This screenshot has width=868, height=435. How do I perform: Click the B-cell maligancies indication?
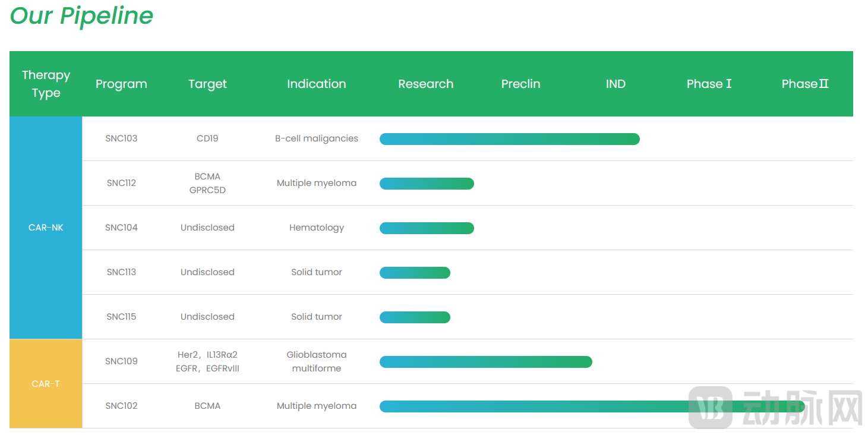coord(316,138)
